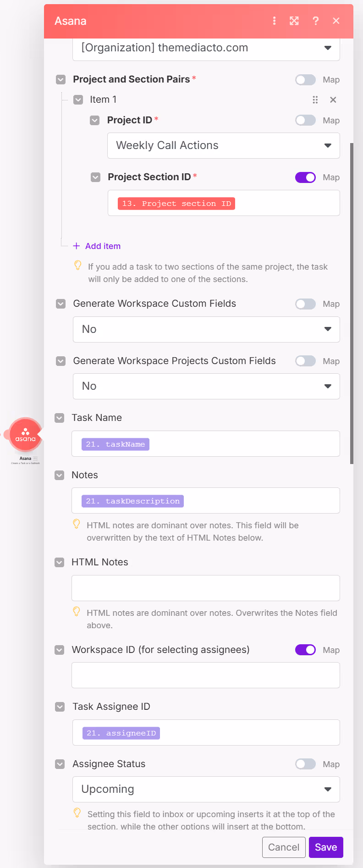Screen dimensions: 363x868
Task: Open the Weekly Call Actions project dropdown
Action: [x=328, y=145]
